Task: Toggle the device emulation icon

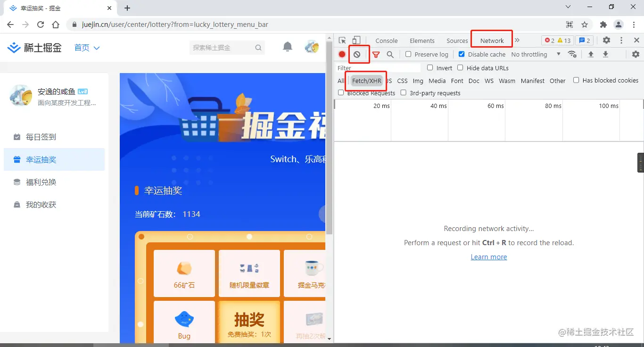Action: click(x=356, y=40)
